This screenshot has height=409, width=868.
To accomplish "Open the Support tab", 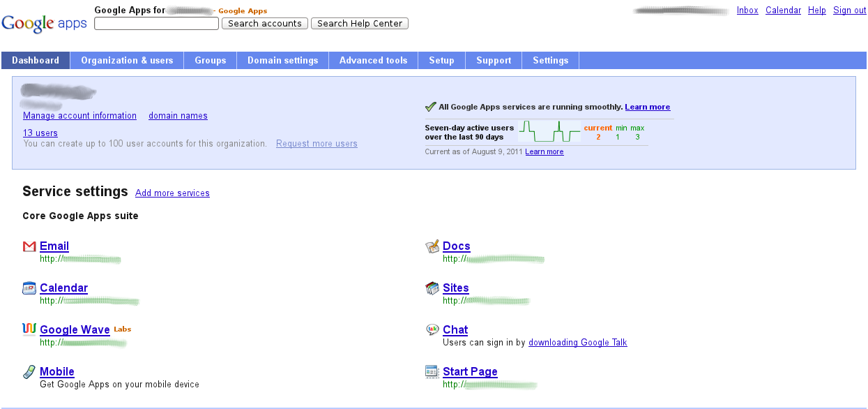I will click(494, 61).
